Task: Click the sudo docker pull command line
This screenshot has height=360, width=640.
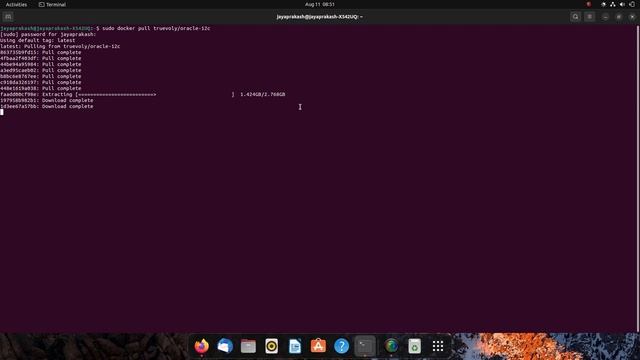Action: point(105,28)
